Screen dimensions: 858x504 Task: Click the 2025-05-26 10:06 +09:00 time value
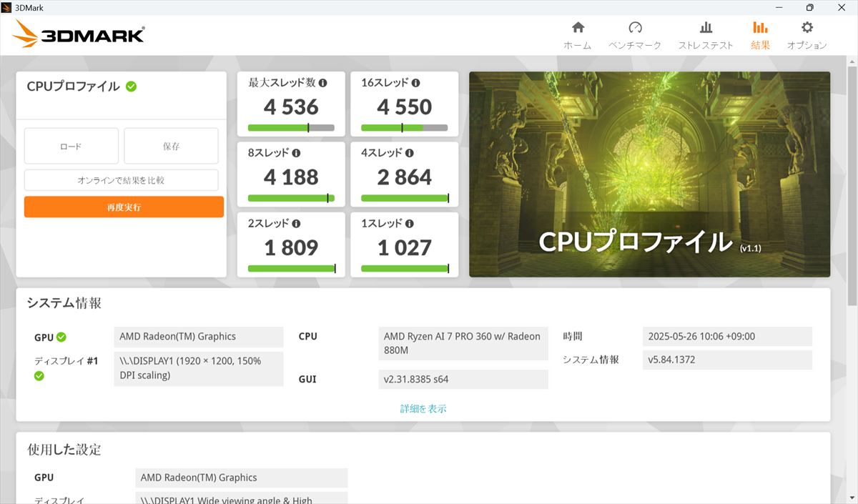727,337
